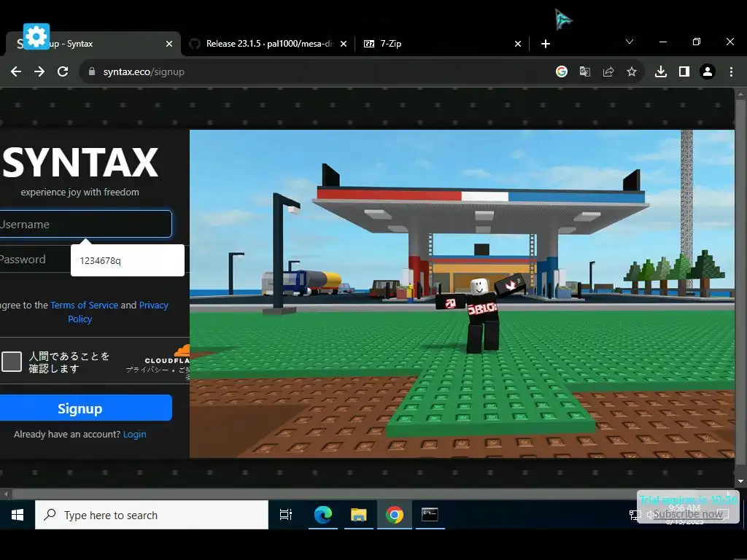Viewport: 747px width, 560px height.
Task: Open the Chrome profile menu
Action: click(x=708, y=72)
